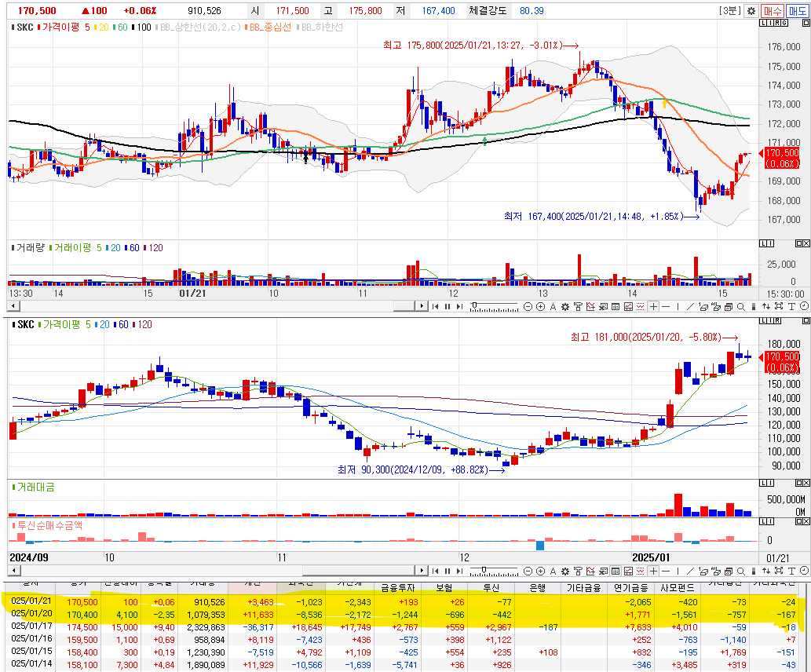Select horizontal line tool on upper toolbar
Image resolution: width=811 pixels, height=672 pixels.
tap(666, 307)
